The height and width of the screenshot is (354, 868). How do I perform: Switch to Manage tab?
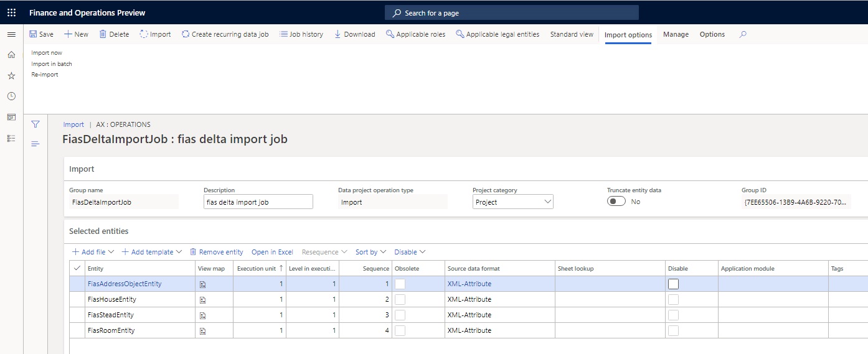pos(676,34)
